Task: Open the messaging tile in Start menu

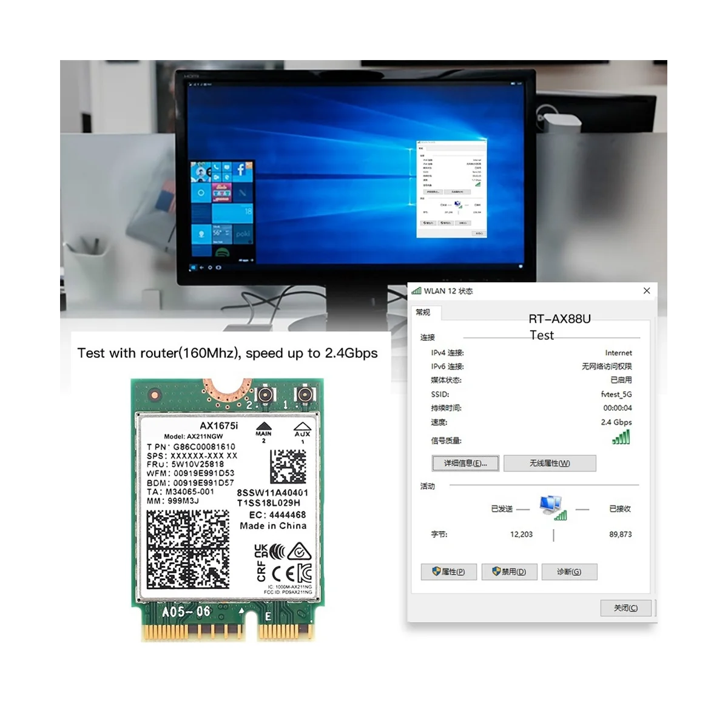Action: [x=227, y=166]
